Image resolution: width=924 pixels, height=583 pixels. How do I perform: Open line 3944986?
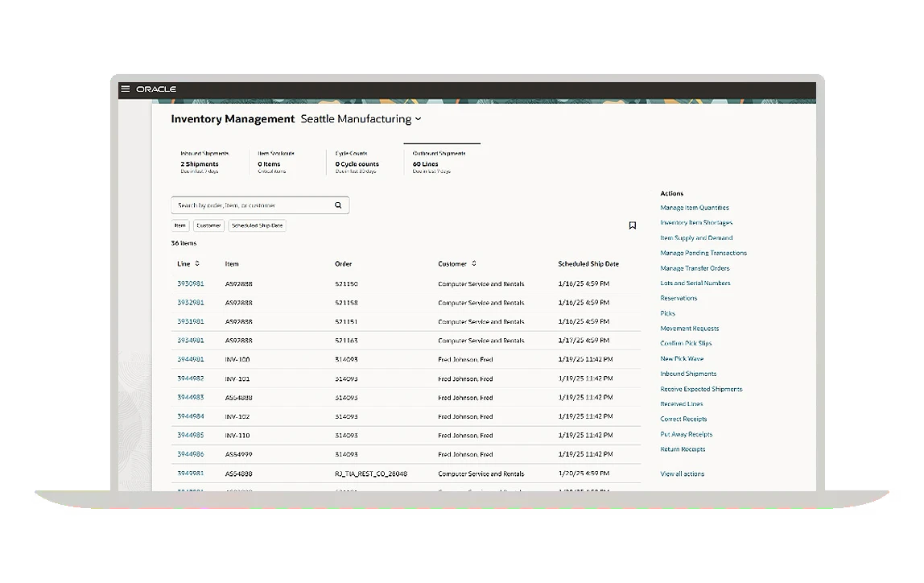tap(190, 454)
